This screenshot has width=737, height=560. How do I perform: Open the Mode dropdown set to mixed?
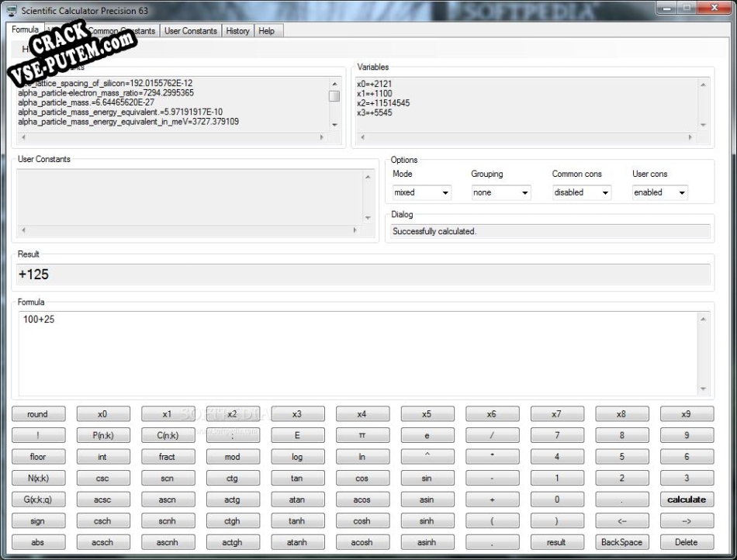pos(422,192)
